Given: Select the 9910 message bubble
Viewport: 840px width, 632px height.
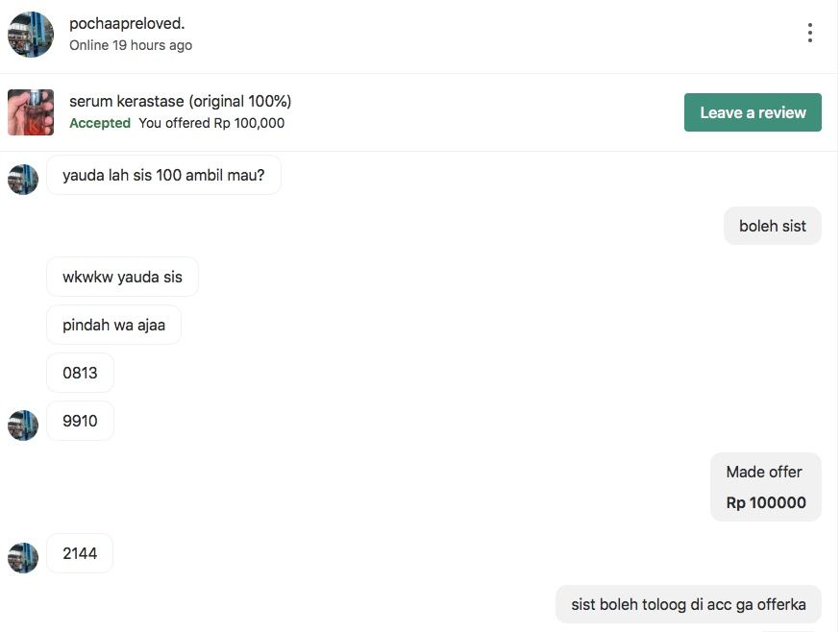Looking at the screenshot, I should [x=80, y=421].
